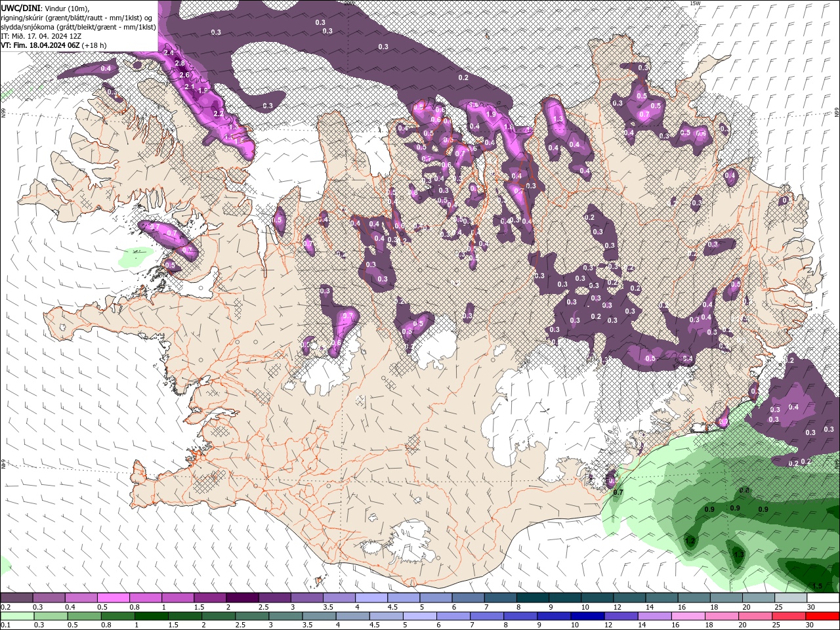Click the darkest purple swatch at 2 in upper legend

(242, 598)
